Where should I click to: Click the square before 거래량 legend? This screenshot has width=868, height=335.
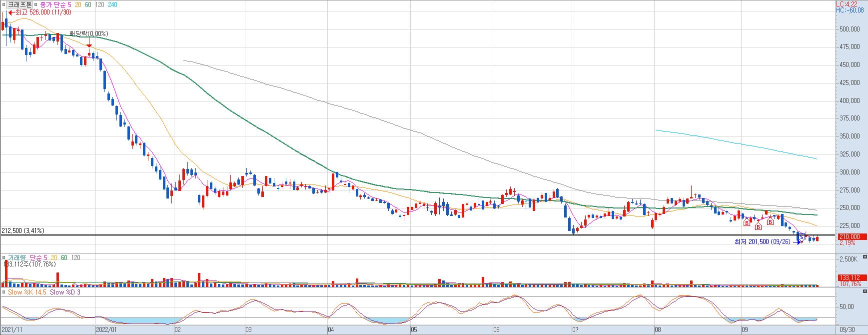pos(3,257)
